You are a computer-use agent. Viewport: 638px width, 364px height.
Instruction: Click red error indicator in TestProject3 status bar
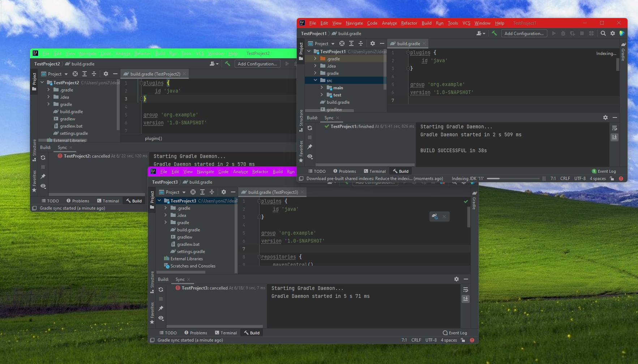click(472, 340)
